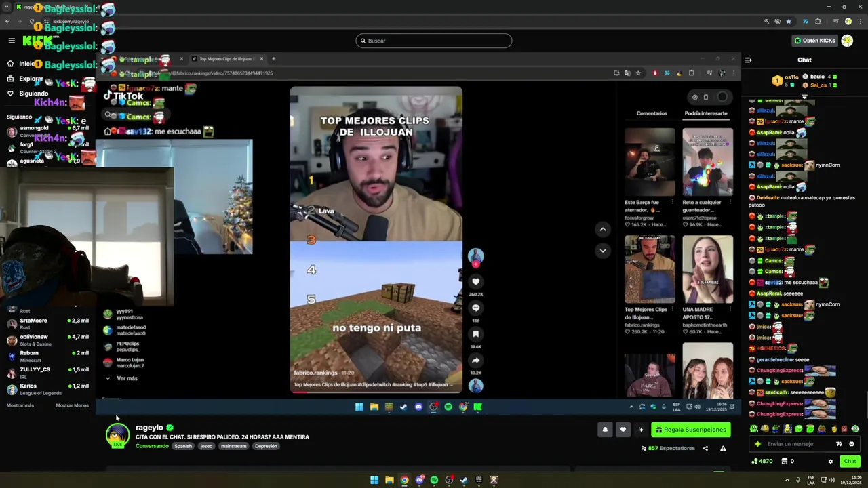This screenshot has height=488, width=868.
Task: Click the Conversando category link
Action: [x=152, y=446]
